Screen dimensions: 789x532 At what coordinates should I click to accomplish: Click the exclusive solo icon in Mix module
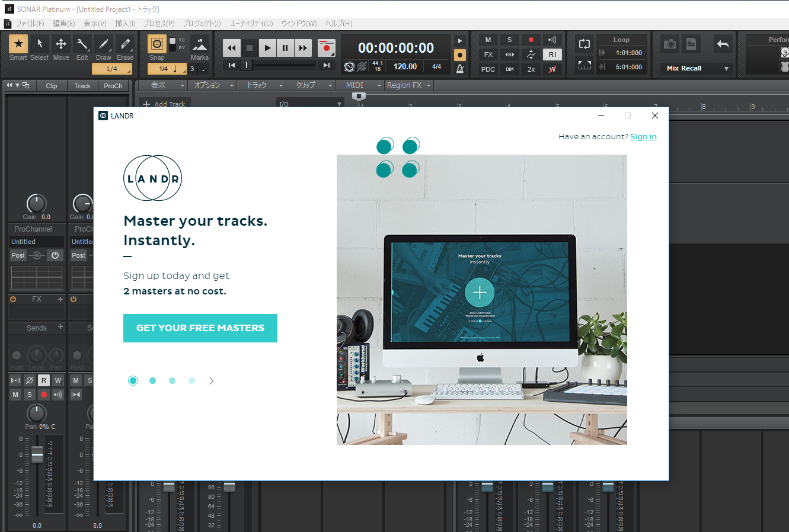510,55
